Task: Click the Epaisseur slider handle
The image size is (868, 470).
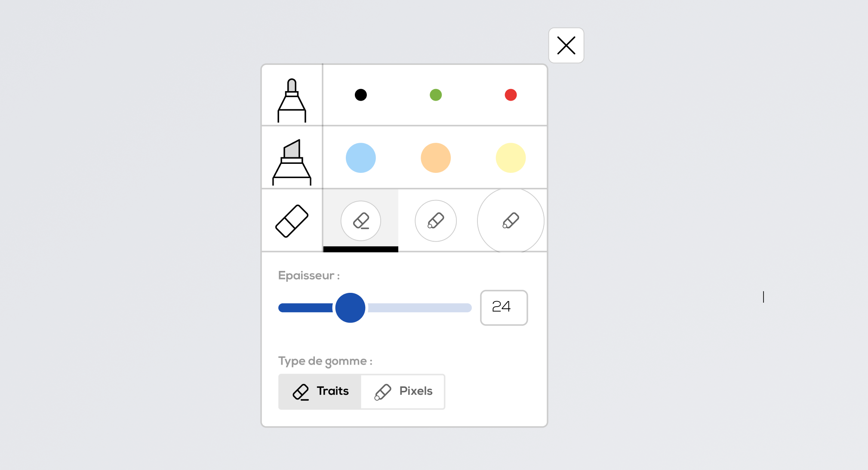Action: pos(350,308)
